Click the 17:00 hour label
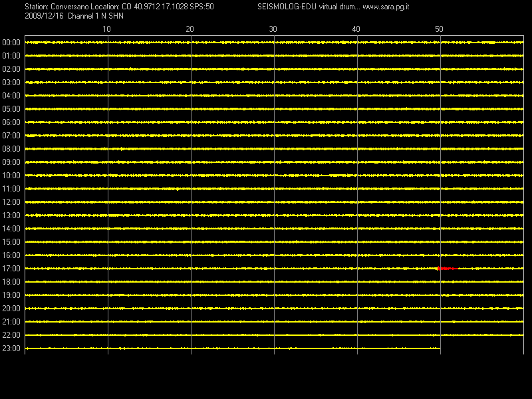The width and height of the screenshot is (532, 399). pos(11,269)
